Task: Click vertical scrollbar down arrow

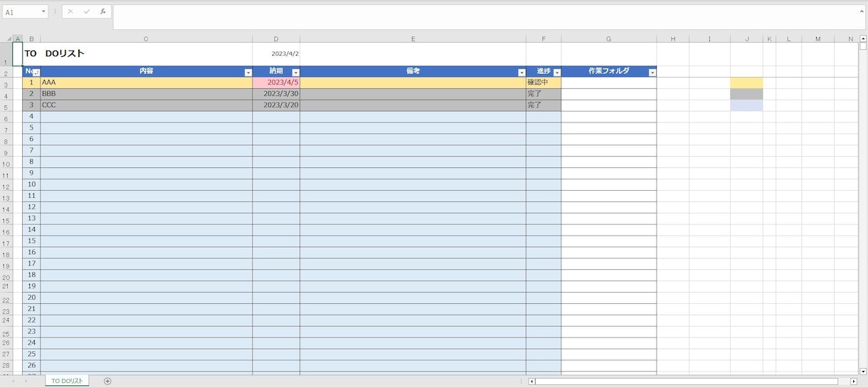Action: (863, 371)
